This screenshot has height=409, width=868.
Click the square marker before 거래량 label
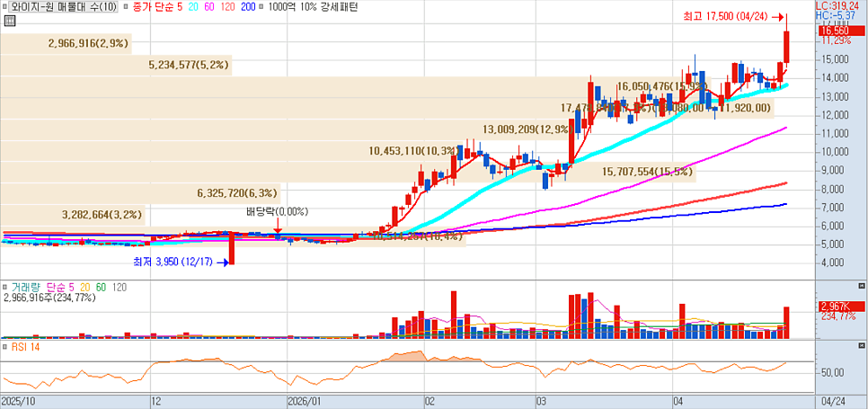pos(5,288)
